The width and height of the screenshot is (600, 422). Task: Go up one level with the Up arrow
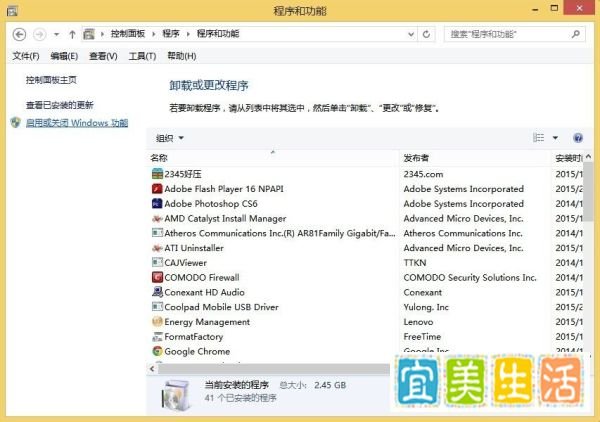pos(72,34)
